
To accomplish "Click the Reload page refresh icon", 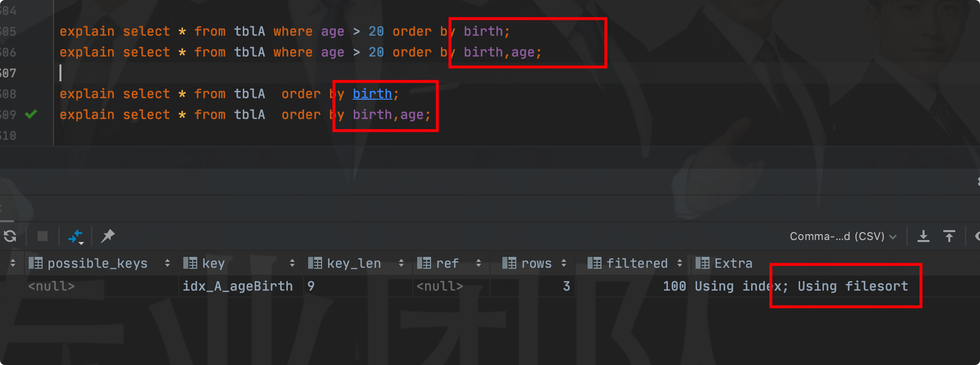I will pyautogui.click(x=10, y=236).
